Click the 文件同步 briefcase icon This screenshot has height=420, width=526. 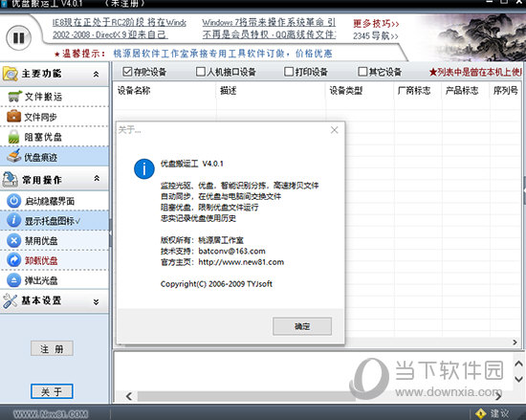click(x=13, y=116)
